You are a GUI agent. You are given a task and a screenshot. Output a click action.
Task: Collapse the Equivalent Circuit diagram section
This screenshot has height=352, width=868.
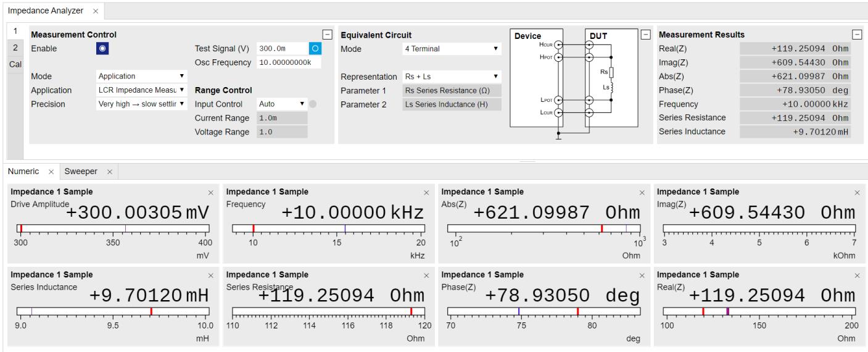(x=646, y=35)
